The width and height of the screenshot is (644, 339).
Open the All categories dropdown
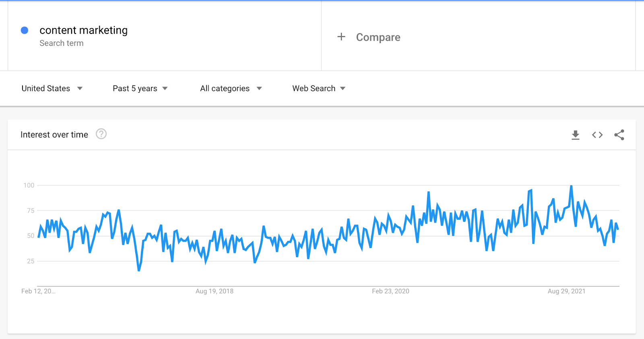231,88
